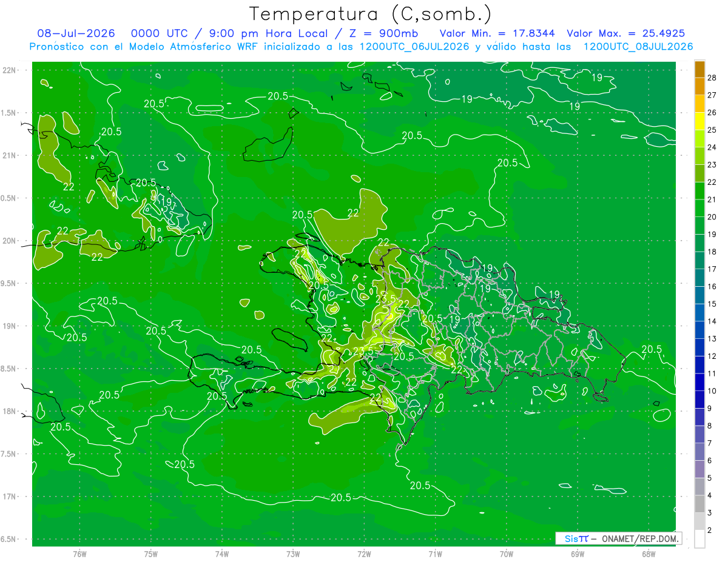Click the '18N' latitude axis label
The image size is (728, 562).
click(10, 411)
